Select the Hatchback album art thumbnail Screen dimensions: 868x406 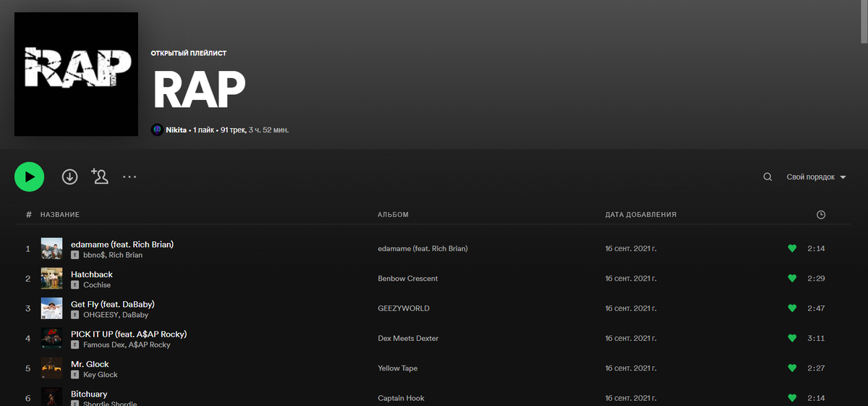click(x=51, y=279)
